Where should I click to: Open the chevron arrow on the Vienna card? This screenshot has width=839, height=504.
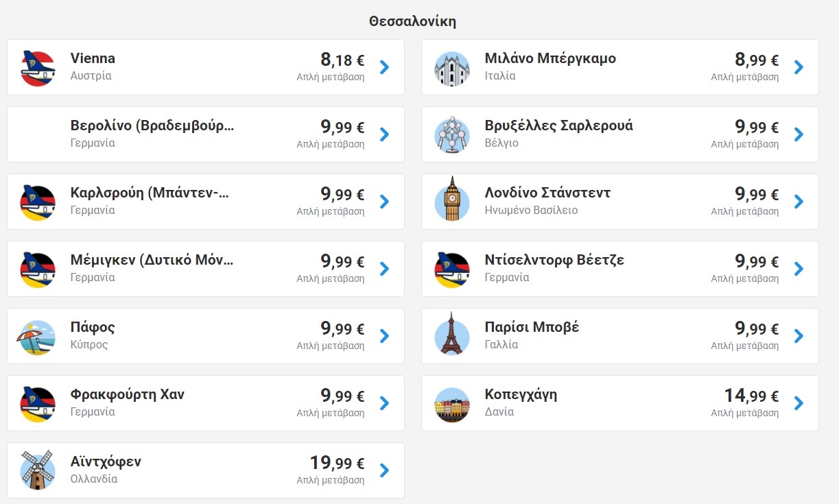pos(384,67)
